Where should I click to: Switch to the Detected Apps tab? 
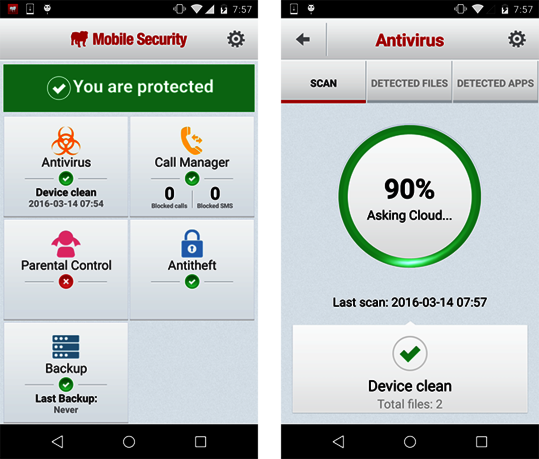(495, 83)
